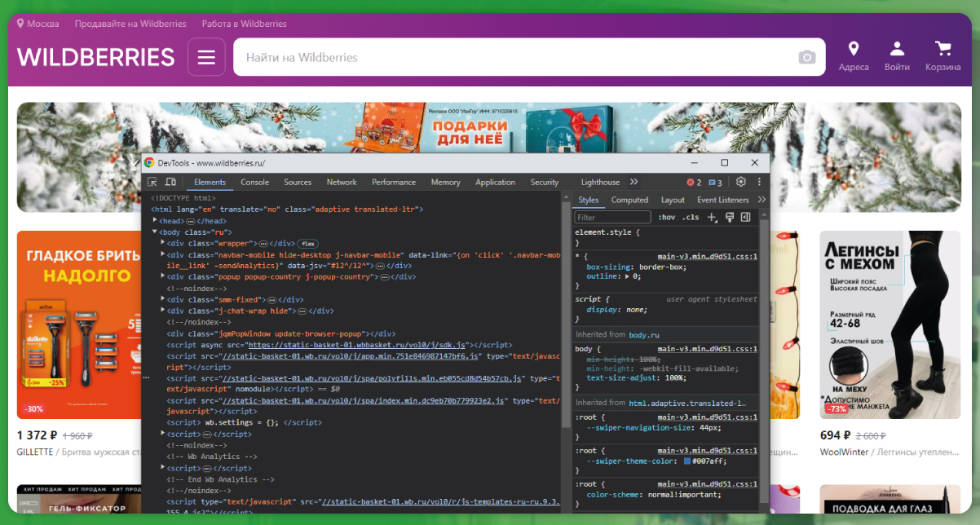Expand the j-chat-wrap hide div node
980x525 pixels.
[163, 311]
